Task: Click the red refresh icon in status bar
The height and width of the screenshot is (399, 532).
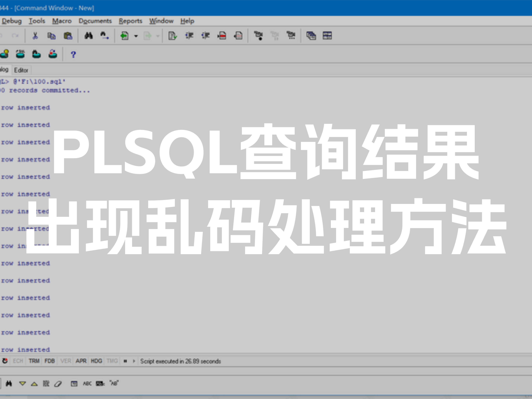Action: [5, 361]
